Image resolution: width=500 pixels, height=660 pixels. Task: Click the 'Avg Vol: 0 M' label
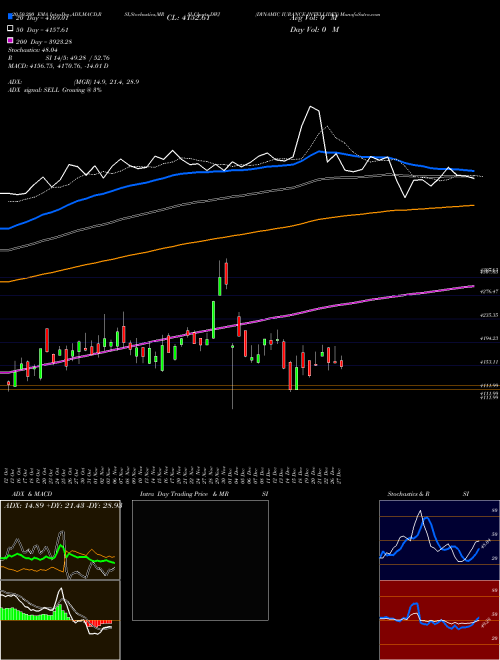(313, 18)
